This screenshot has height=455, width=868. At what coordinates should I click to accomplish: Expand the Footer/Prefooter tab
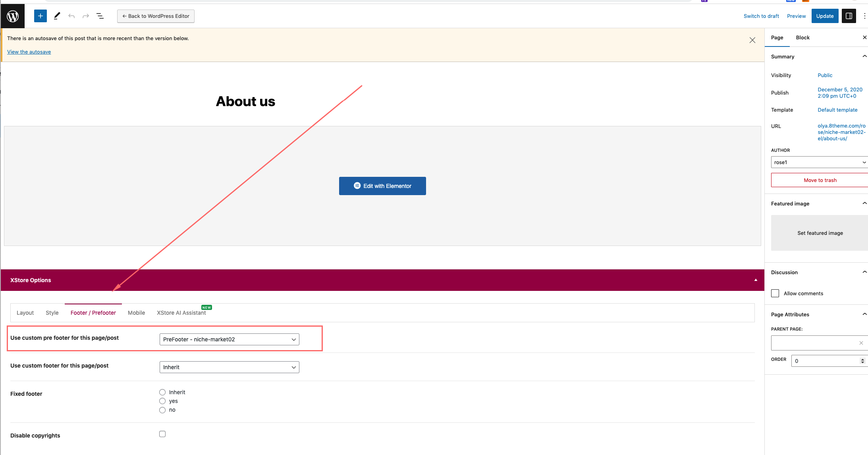(x=93, y=312)
